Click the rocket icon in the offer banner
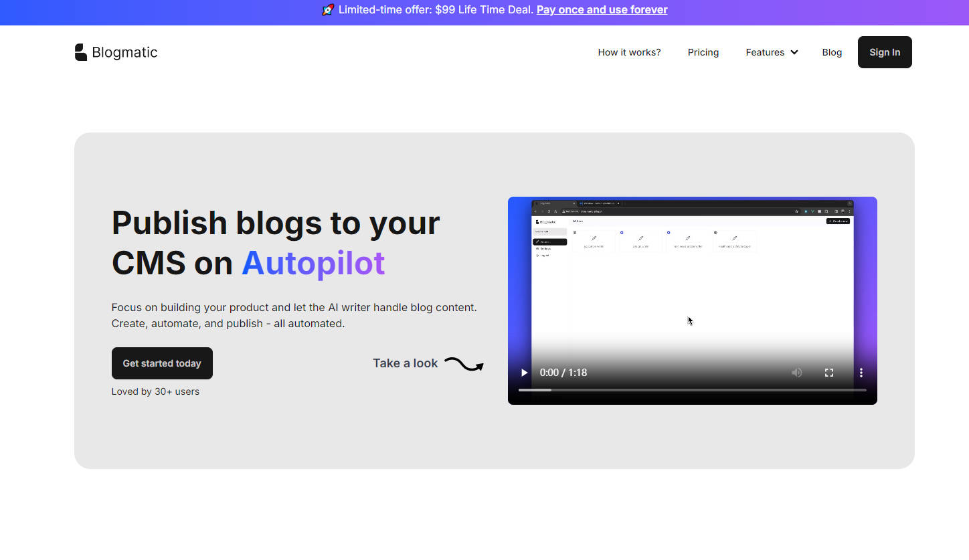This screenshot has height=560, width=969. pyautogui.click(x=327, y=9)
